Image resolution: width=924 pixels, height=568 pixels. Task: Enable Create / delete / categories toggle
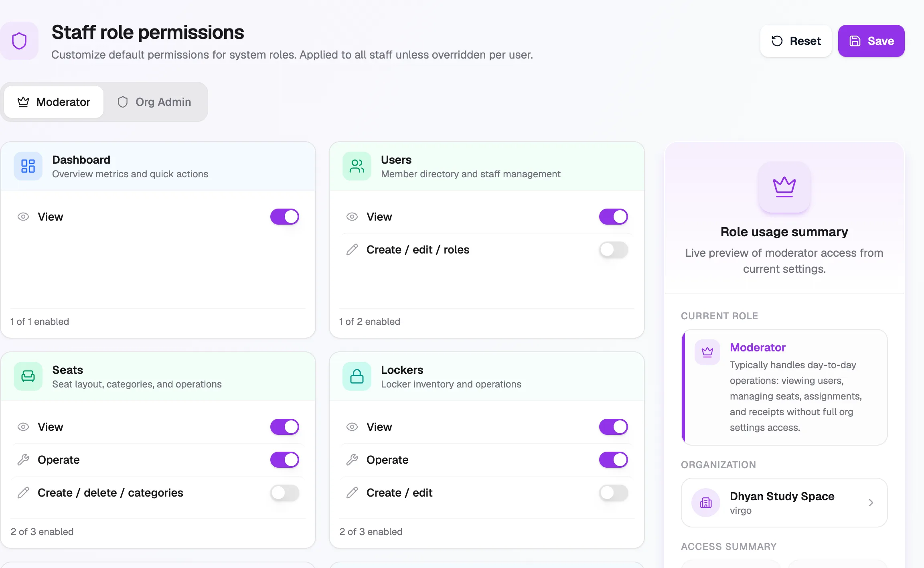(285, 493)
